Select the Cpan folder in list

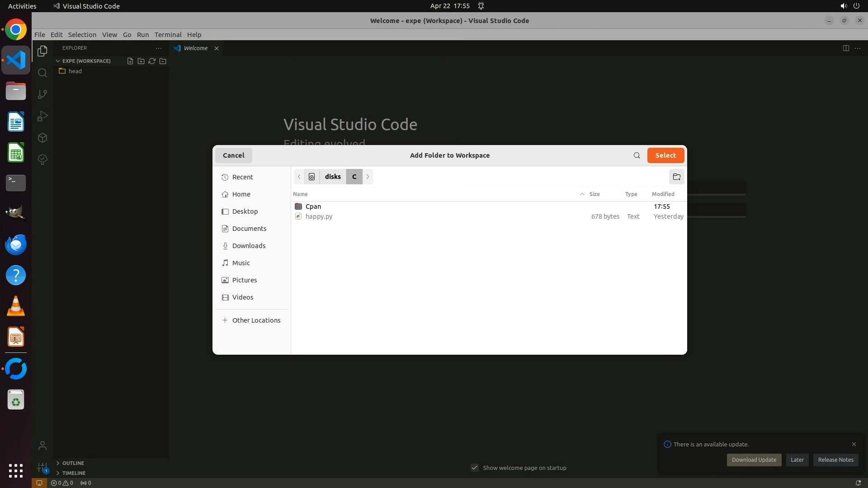click(x=313, y=206)
